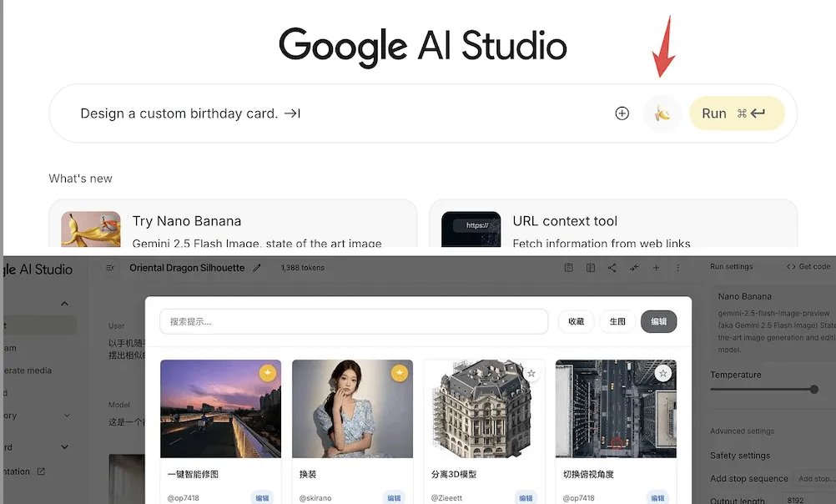The width and height of the screenshot is (836, 504).
Task: Open the 切换俯视角度 aerial street thumbnail
Action: (616, 409)
